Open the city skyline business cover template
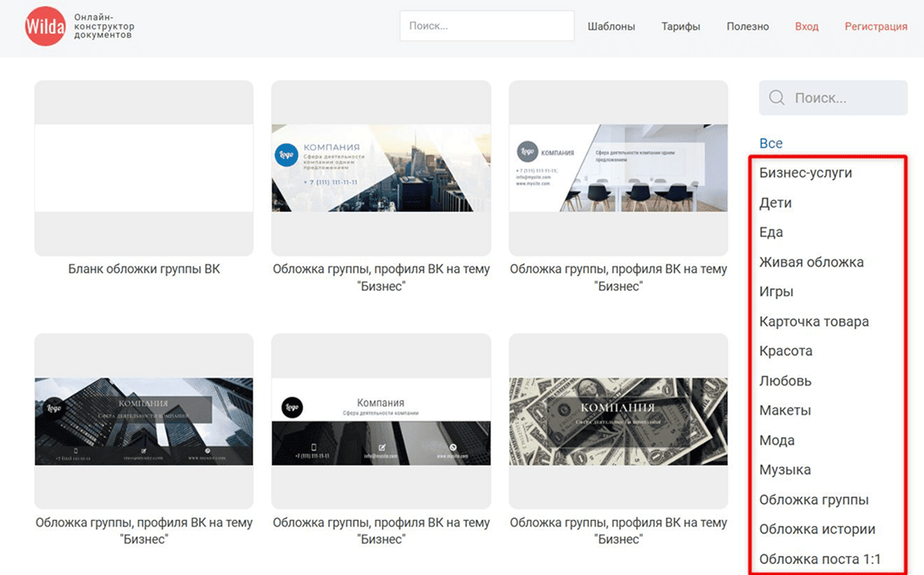Viewport: 924px width, 575px height. (381, 168)
